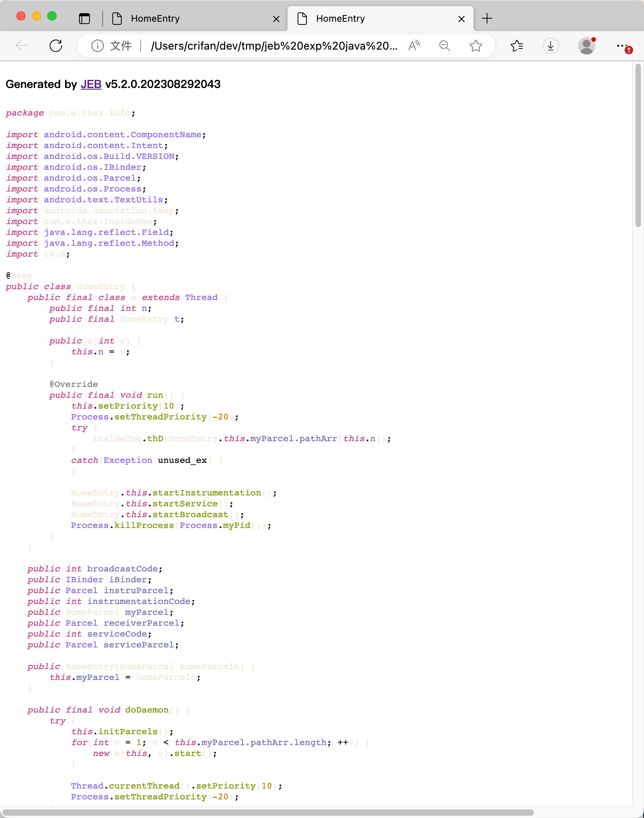Click the '@Override' annotation
Screen dimensions: 644x818
(x=74, y=384)
